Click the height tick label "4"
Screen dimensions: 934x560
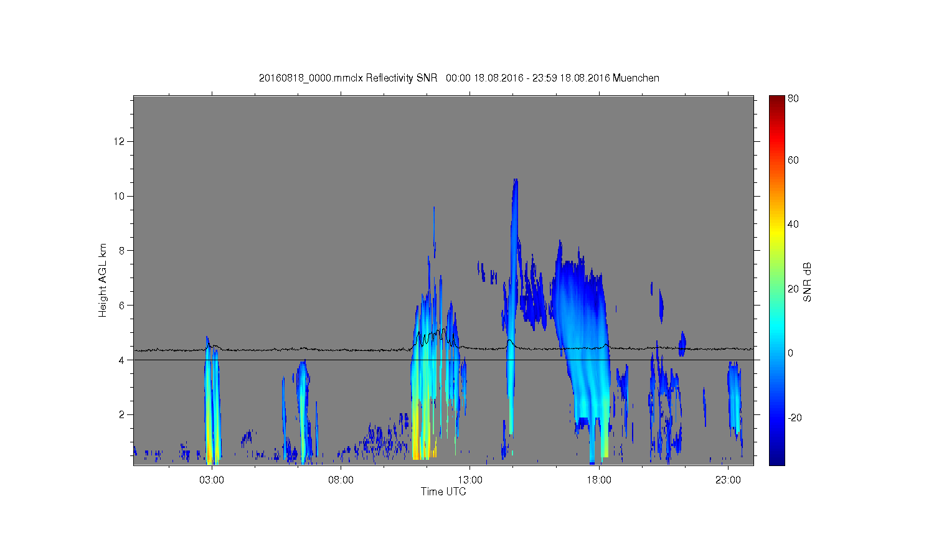coord(122,360)
